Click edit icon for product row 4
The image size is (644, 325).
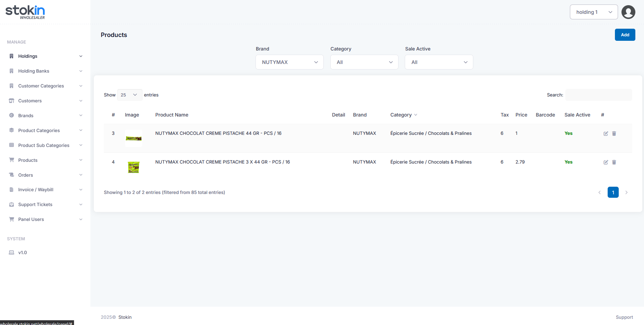606,162
